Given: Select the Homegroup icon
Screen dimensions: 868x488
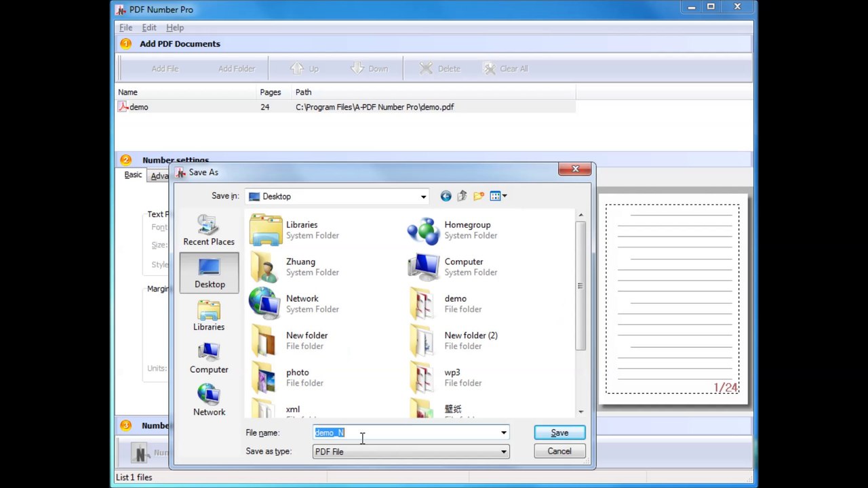Looking at the screenshot, I should pyautogui.click(x=424, y=230).
